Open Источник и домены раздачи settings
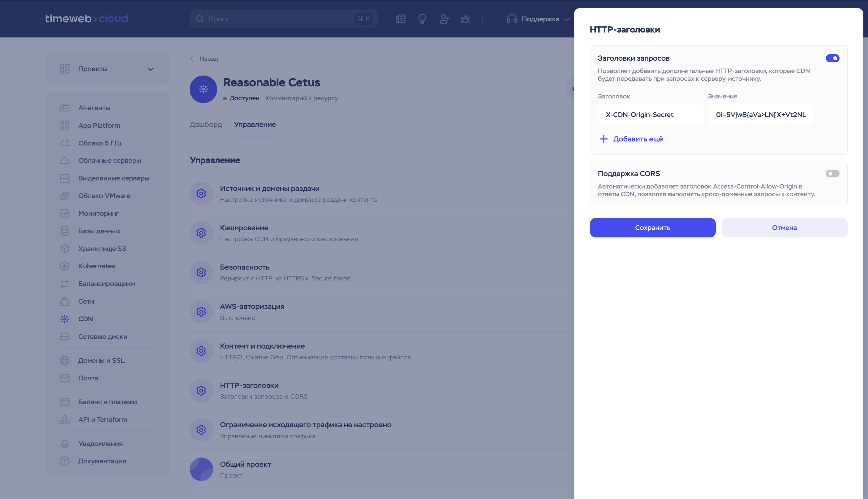The image size is (868, 499). pos(381,194)
